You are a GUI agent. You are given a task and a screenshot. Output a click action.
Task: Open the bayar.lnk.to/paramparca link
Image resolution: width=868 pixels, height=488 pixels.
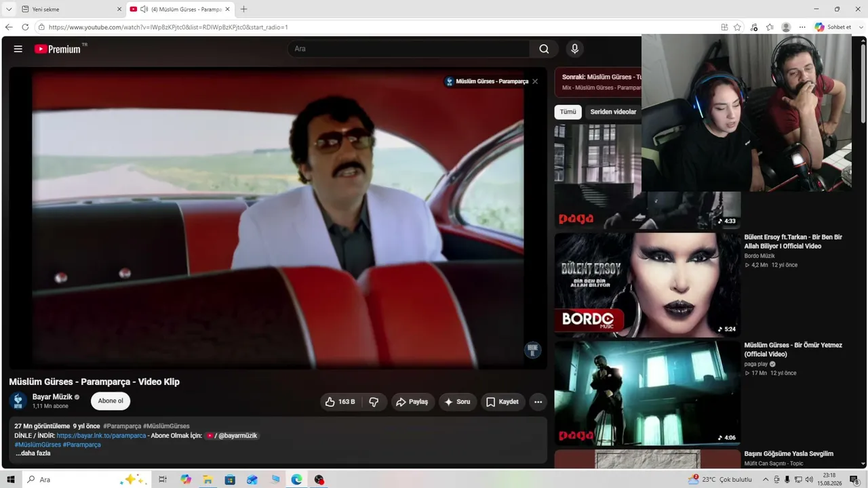(x=101, y=436)
